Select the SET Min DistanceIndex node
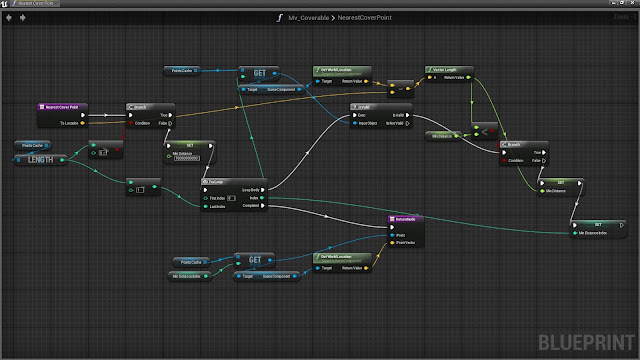640x360 pixels. point(598,229)
